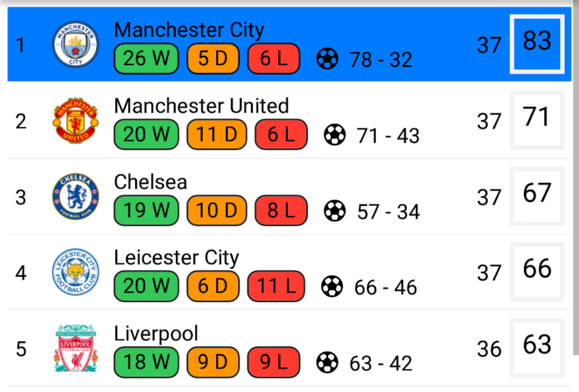Click the Manchester City club crest
The width and height of the screenshot is (579, 392).
[x=75, y=45]
